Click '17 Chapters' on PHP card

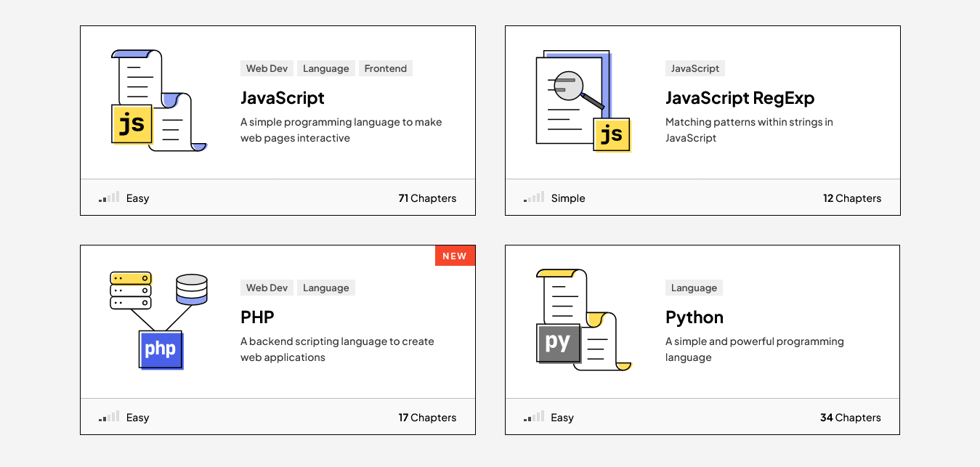(427, 418)
